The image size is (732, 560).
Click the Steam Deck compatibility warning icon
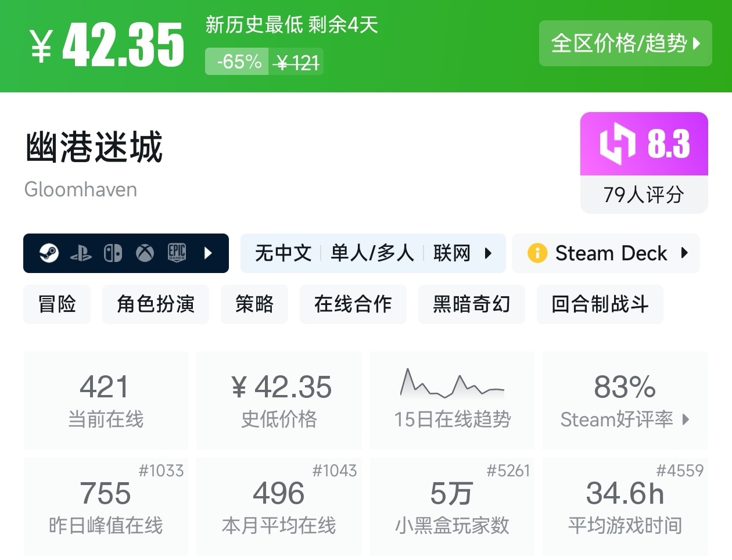tap(537, 253)
